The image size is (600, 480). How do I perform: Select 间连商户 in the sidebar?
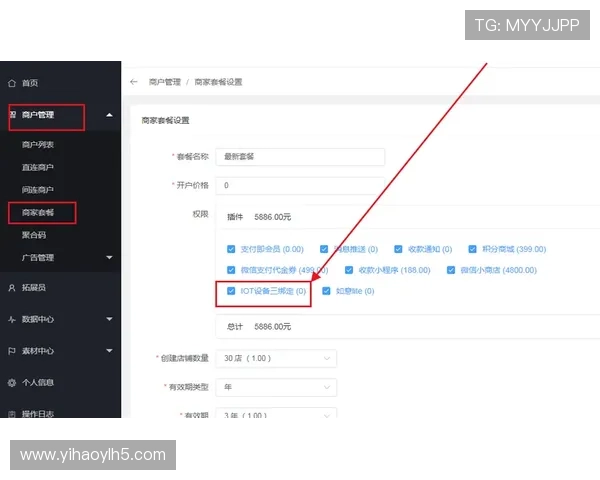pyautogui.click(x=38, y=190)
